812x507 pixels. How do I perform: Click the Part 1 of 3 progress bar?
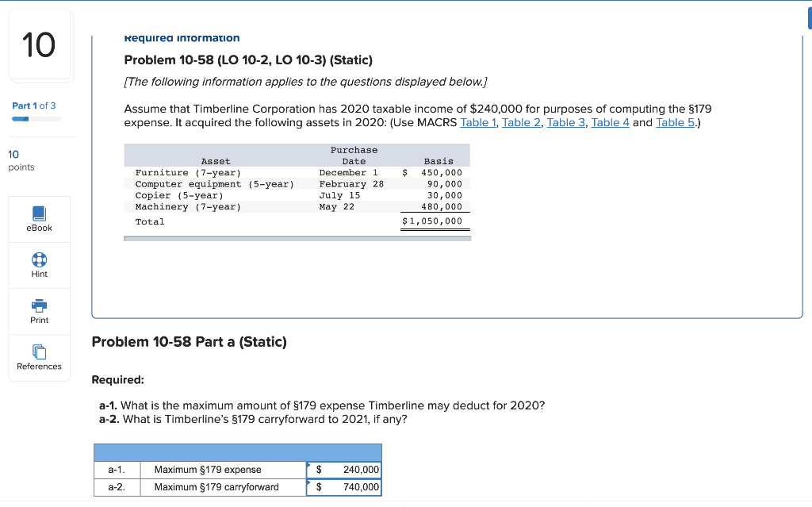coord(35,117)
